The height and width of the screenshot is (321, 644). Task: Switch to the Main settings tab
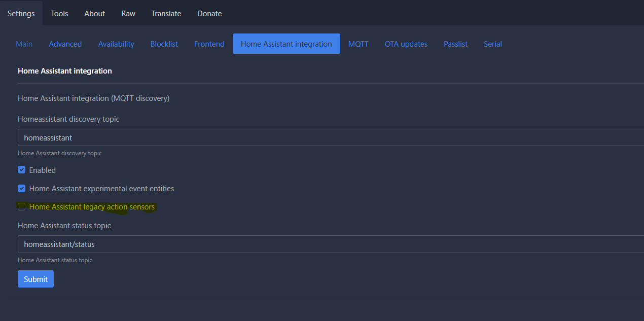pos(24,44)
